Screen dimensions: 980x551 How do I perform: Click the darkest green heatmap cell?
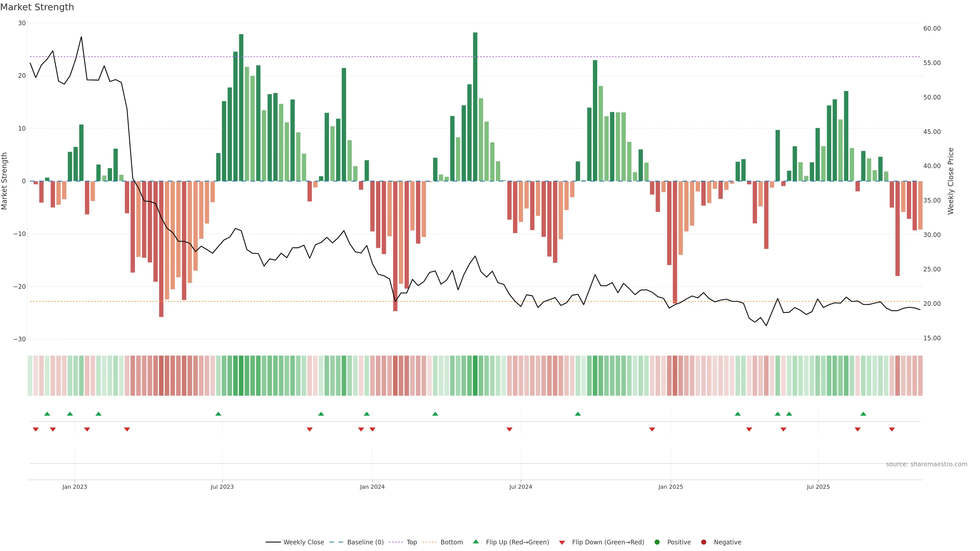pos(475,375)
